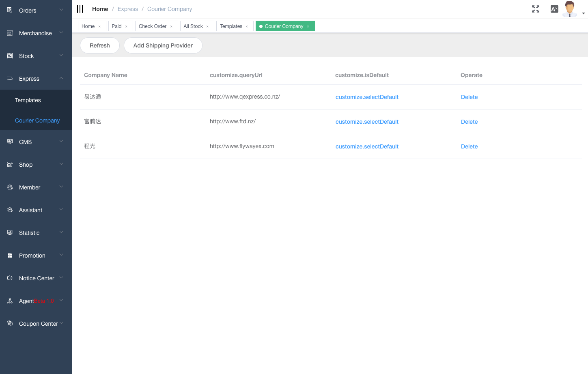Open the fullscreen toggle icon

[x=535, y=9]
